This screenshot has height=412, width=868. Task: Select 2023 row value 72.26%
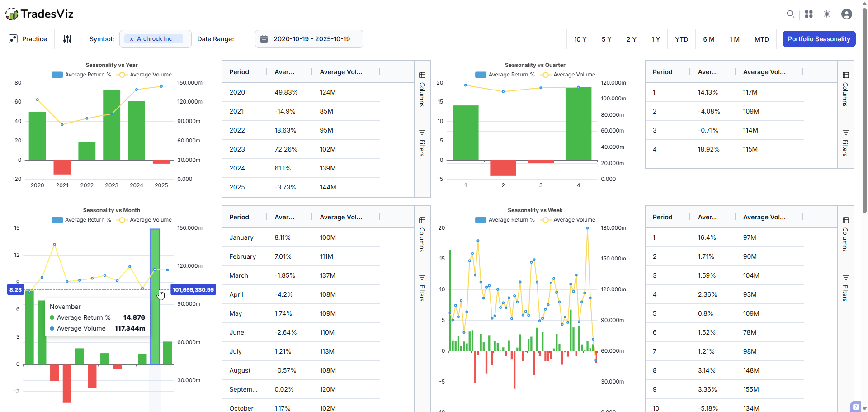click(286, 149)
